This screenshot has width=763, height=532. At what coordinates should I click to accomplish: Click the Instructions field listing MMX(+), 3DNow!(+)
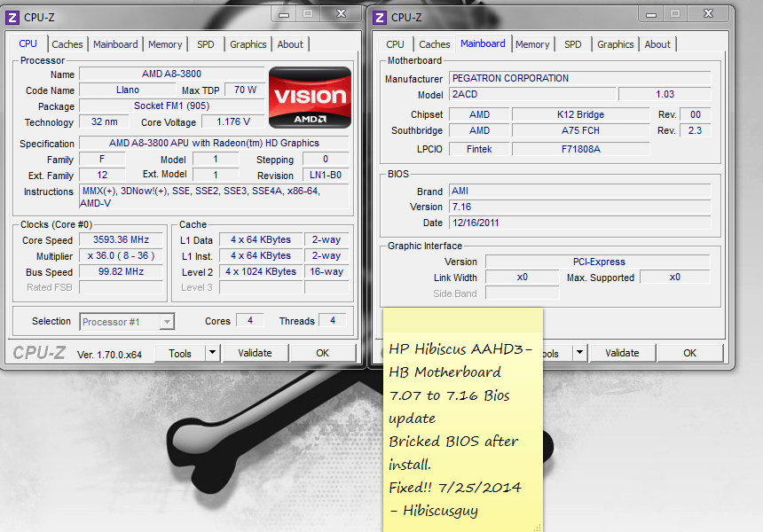(x=214, y=197)
